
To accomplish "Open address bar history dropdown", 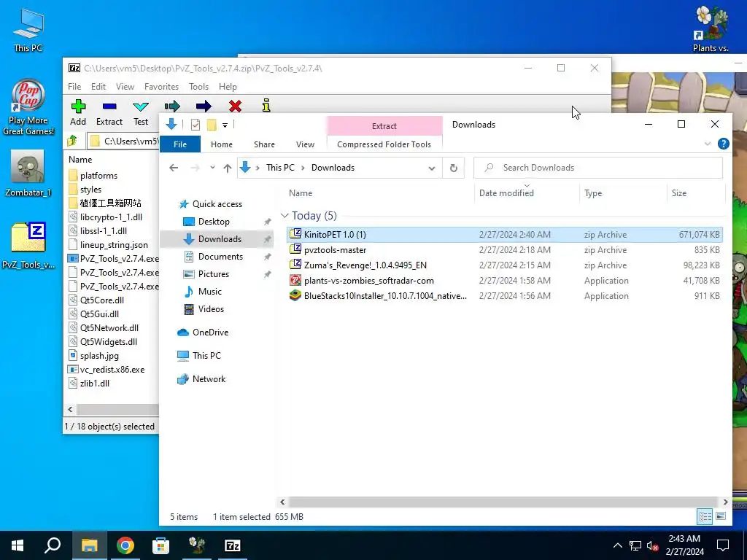I will [x=432, y=168].
